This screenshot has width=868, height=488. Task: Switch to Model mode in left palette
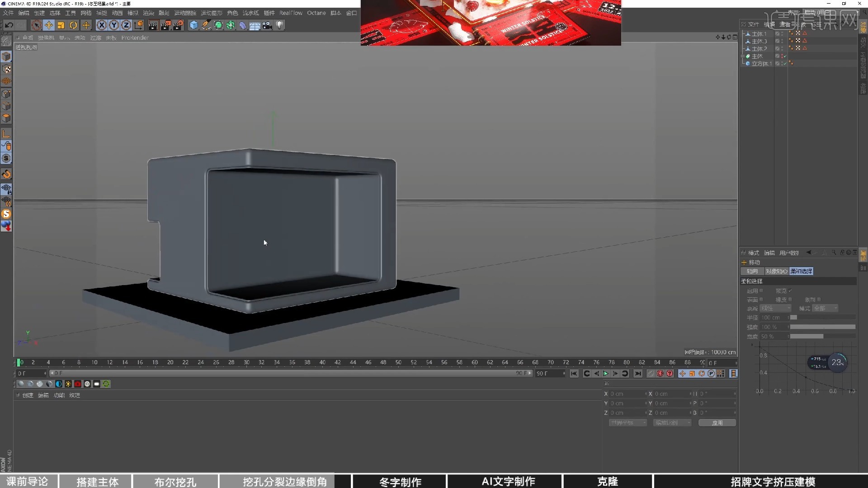click(6, 56)
